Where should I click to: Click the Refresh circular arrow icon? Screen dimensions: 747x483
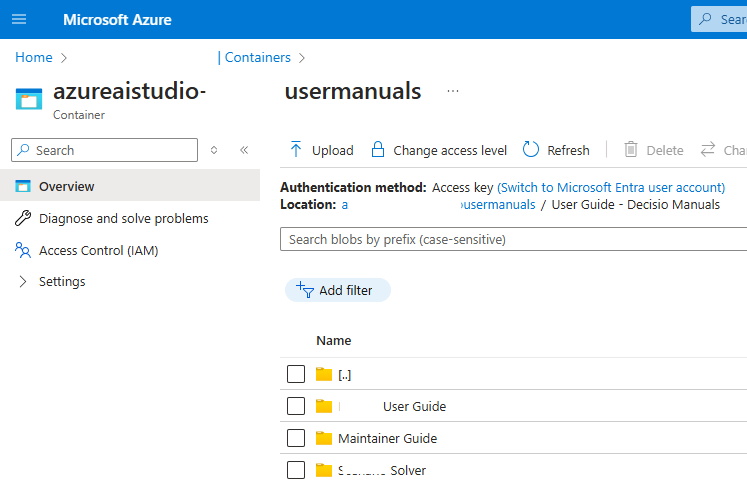[x=532, y=150]
